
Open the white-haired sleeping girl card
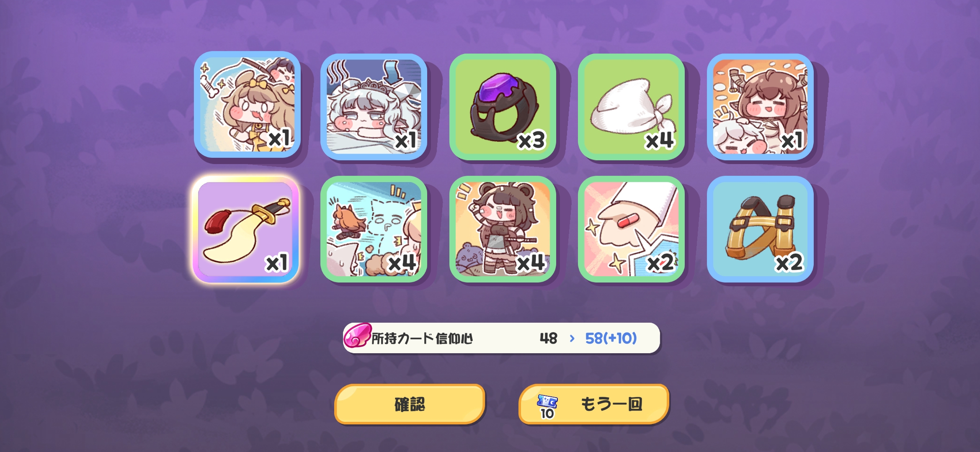click(x=374, y=107)
